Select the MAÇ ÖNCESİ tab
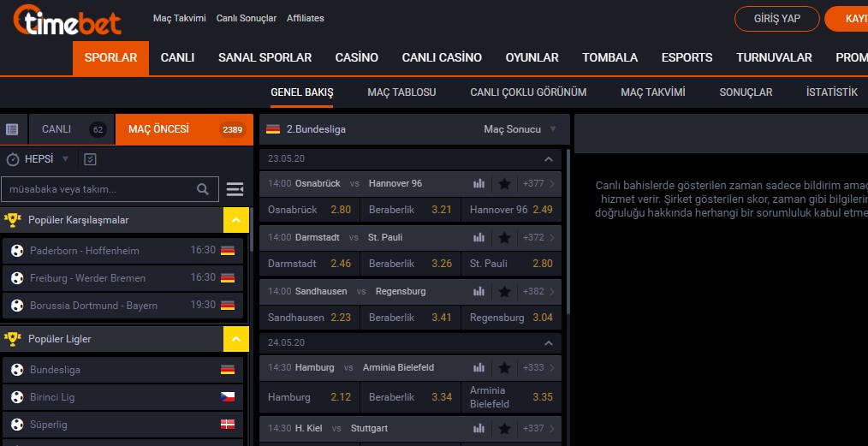 point(184,129)
